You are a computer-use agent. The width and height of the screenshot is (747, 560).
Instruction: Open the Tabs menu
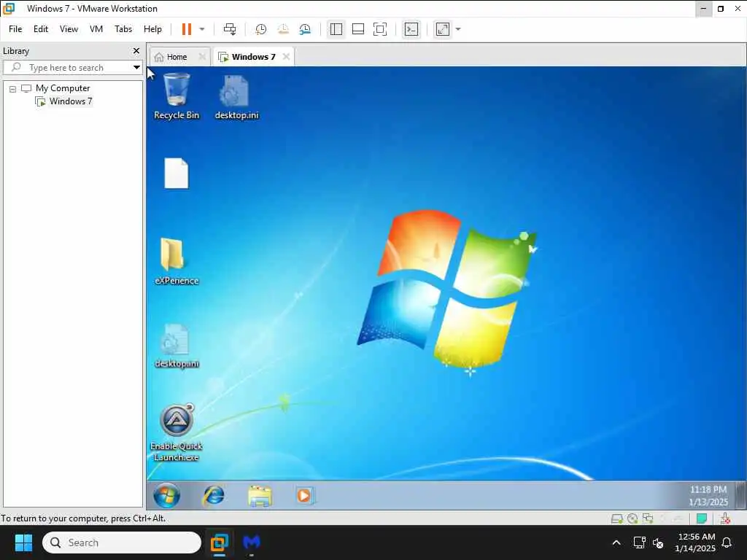pos(123,29)
